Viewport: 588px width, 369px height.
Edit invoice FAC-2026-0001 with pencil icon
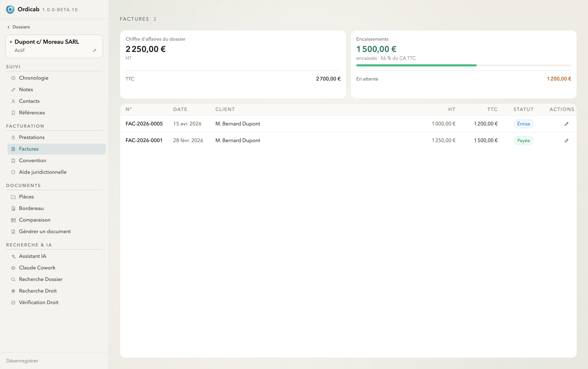coord(566,141)
